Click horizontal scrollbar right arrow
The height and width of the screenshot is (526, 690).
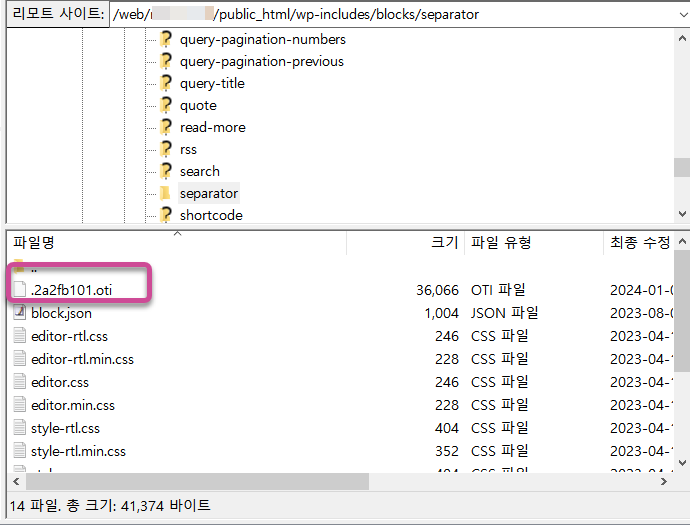coord(664,482)
